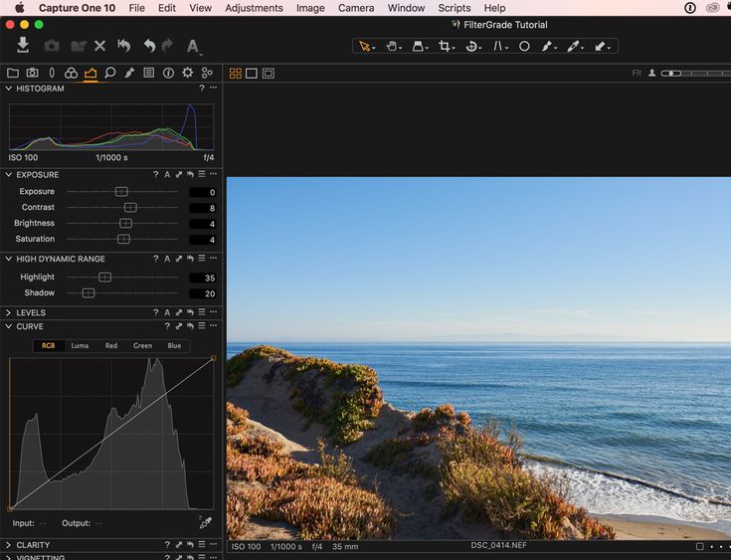Select the Red curve channel
The width and height of the screenshot is (731, 560).
111,345
